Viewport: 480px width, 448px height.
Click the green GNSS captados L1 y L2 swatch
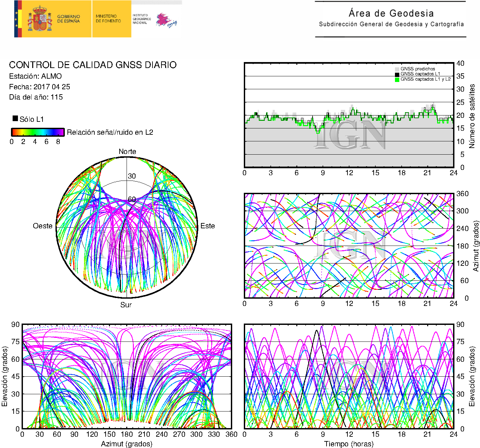coord(397,79)
